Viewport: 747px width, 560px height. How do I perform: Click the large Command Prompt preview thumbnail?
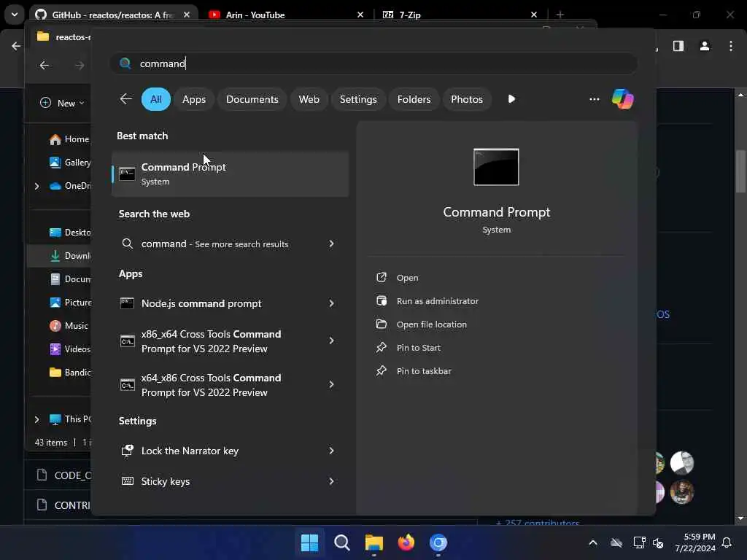pos(496,167)
